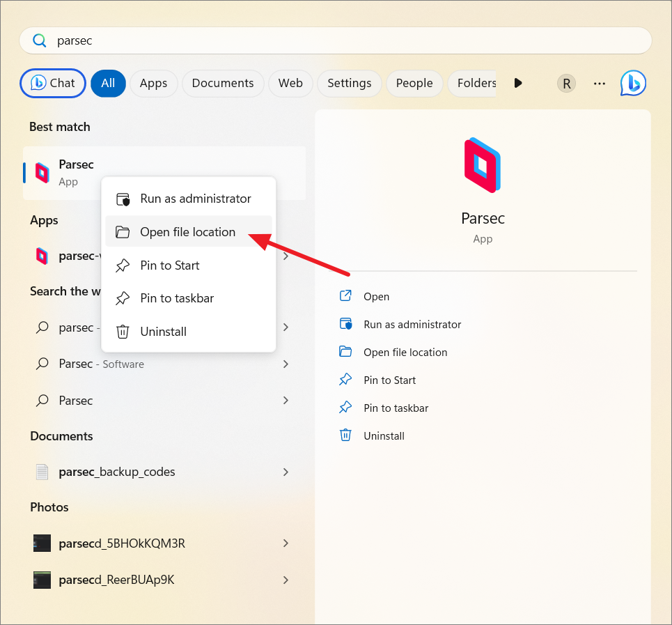This screenshot has width=672, height=625.
Task: Choose Open file location in context menu
Action: 189,231
